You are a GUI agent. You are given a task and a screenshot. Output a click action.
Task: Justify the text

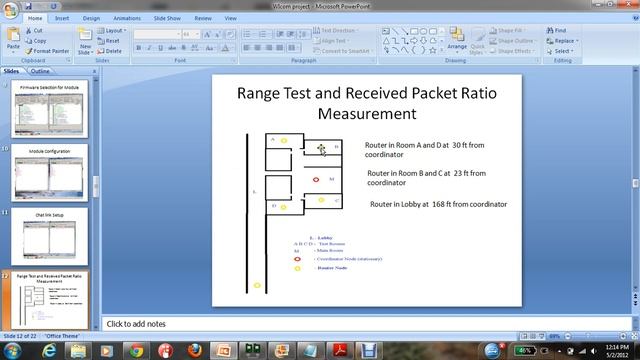click(279, 48)
